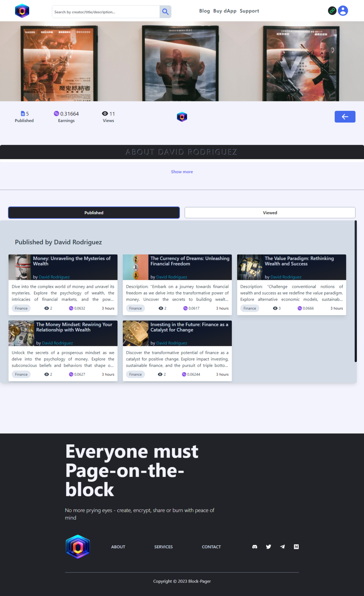Screen dimensions: 364x596
Task: Click thumbnail of Value Paradigm card
Action: pos(250,267)
